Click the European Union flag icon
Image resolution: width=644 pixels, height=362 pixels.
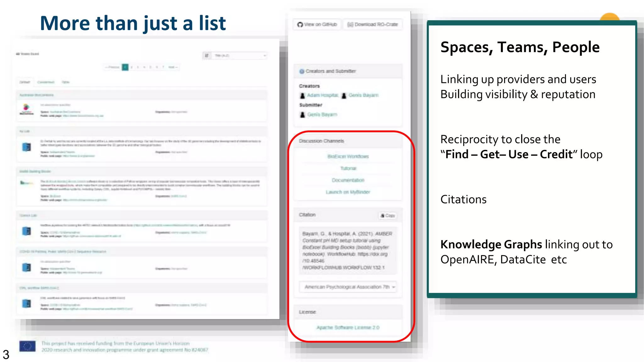click(x=27, y=346)
